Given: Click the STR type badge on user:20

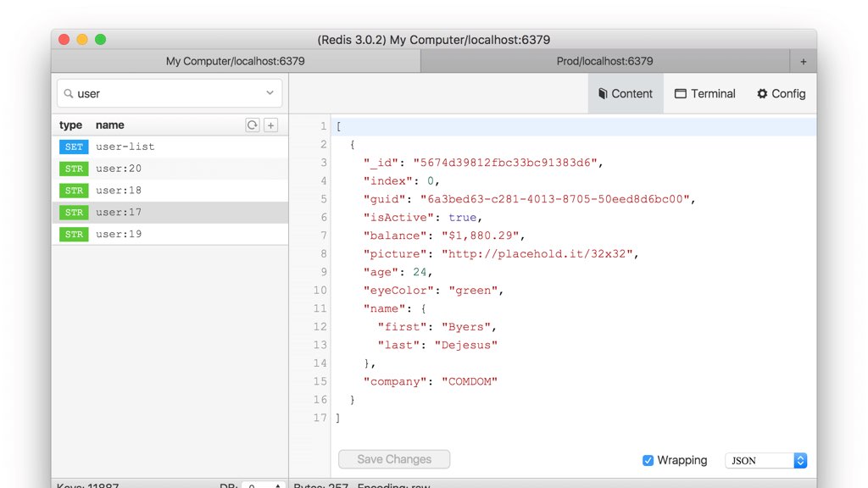Looking at the screenshot, I should pos(73,169).
